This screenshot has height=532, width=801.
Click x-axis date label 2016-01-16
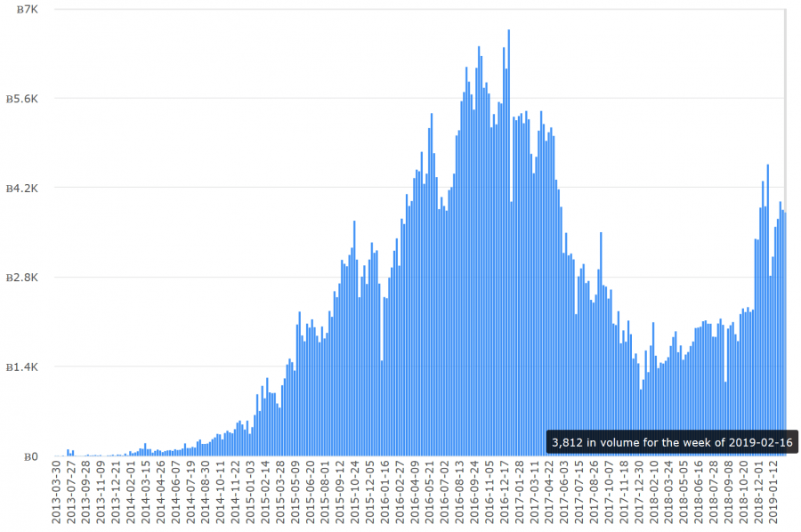384,492
